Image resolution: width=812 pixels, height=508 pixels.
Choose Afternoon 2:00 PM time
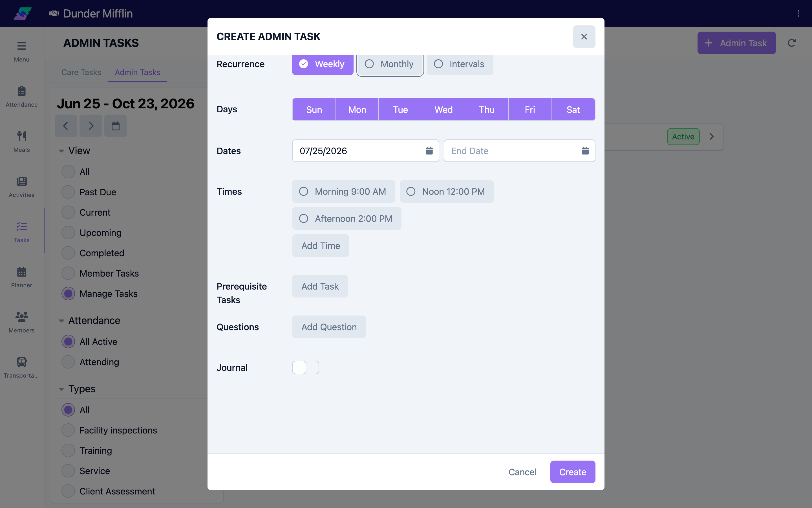tap(347, 218)
